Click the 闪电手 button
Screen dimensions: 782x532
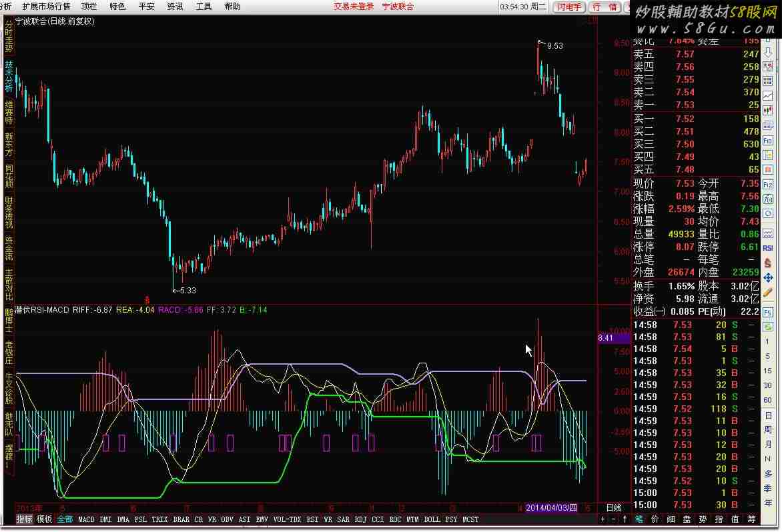(568, 7)
